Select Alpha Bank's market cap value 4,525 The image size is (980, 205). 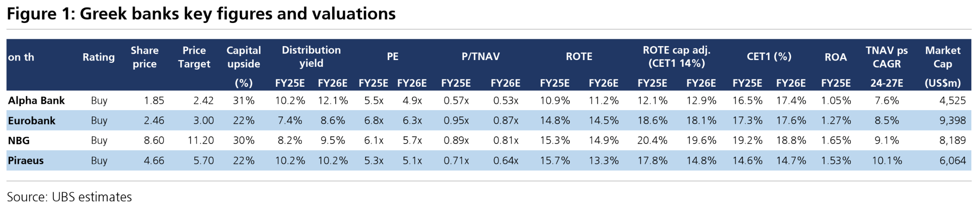[x=952, y=101]
